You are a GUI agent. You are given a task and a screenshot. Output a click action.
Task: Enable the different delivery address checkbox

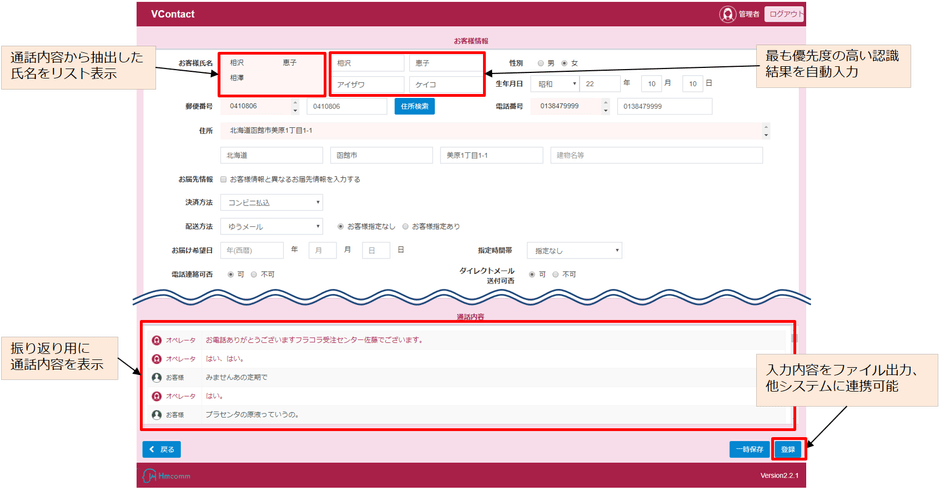tap(223, 179)
